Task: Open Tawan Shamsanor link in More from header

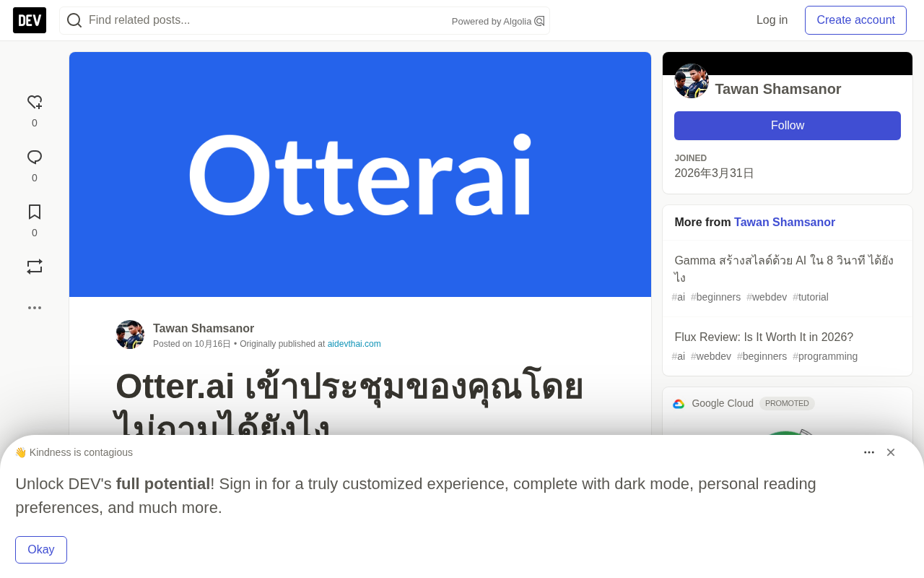Action: [x=785, y=223]
